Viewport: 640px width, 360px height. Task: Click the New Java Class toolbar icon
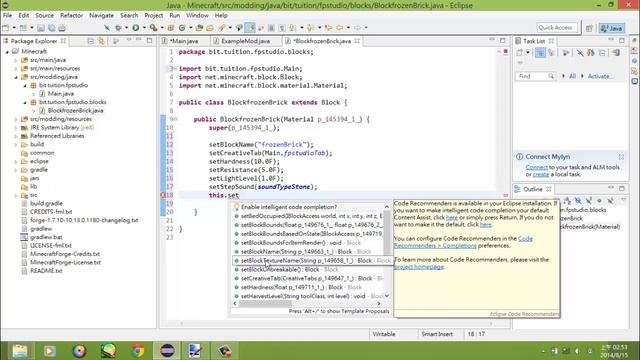pyautogui.click(x=182, y=28)
